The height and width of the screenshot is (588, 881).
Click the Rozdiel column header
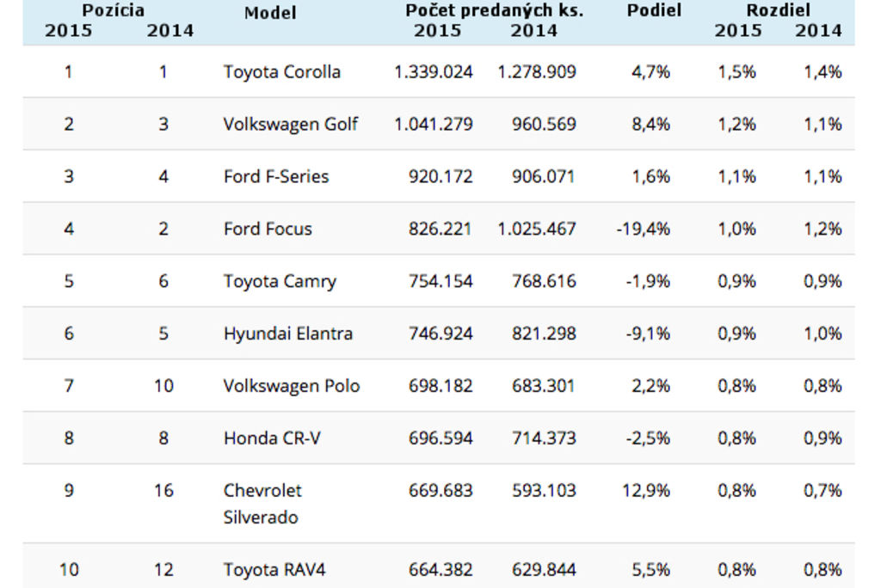(778, 10)
